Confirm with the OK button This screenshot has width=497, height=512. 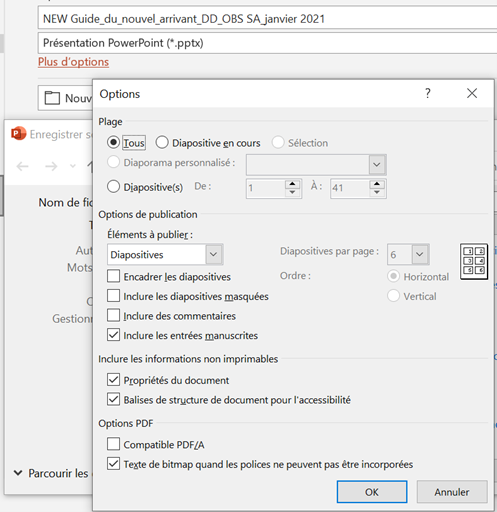tap(372, 492)
